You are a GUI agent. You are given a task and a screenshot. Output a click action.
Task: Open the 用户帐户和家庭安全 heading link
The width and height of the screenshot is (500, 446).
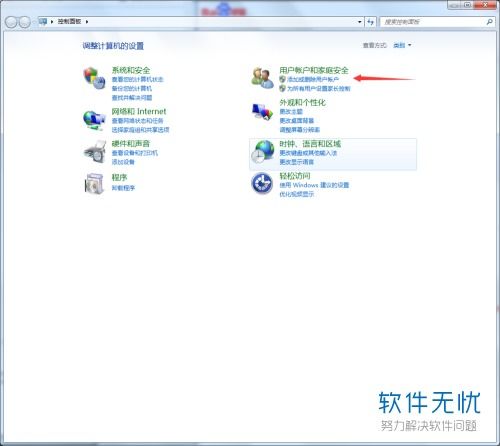point(314,70)
